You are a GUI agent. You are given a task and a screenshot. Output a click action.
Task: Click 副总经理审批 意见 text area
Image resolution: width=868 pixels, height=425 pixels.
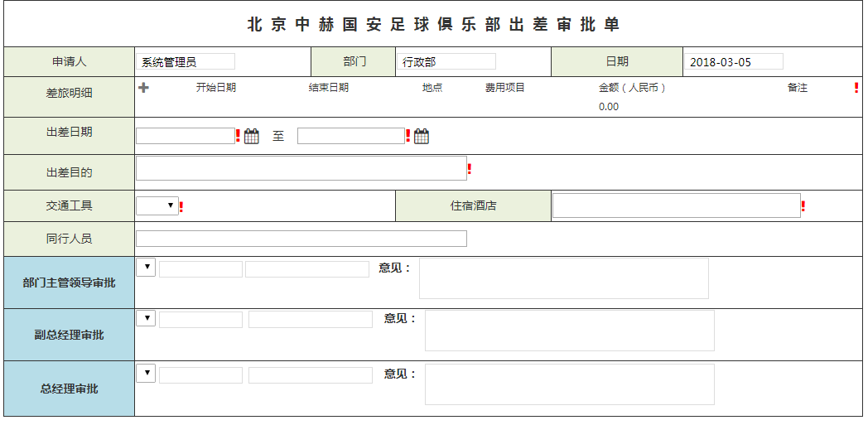point(570,331)
